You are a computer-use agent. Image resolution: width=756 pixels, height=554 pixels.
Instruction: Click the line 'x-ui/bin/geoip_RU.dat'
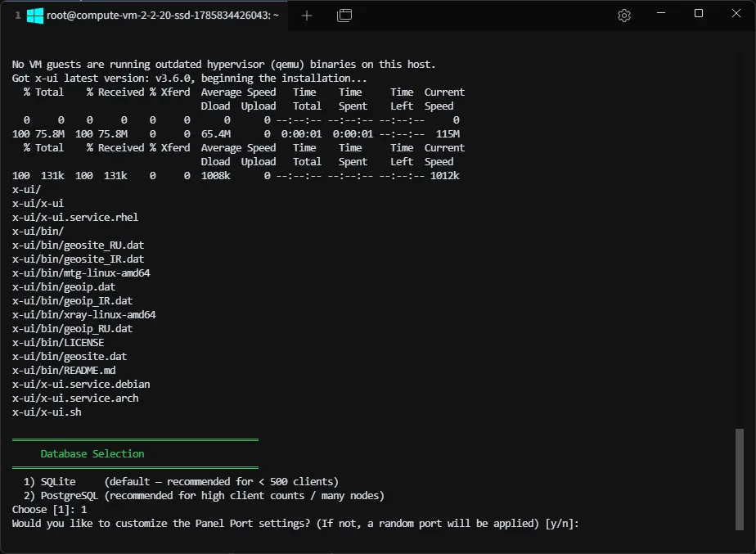[72, 329]
